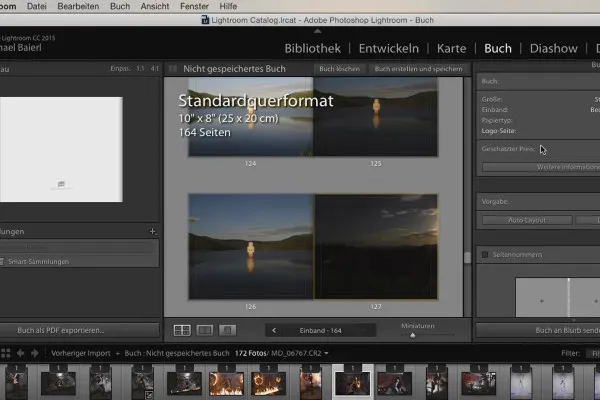This screenshot has height=400, width=600.
Task: Adjust the Miniaturen size slider
Action: click(411, 335)
